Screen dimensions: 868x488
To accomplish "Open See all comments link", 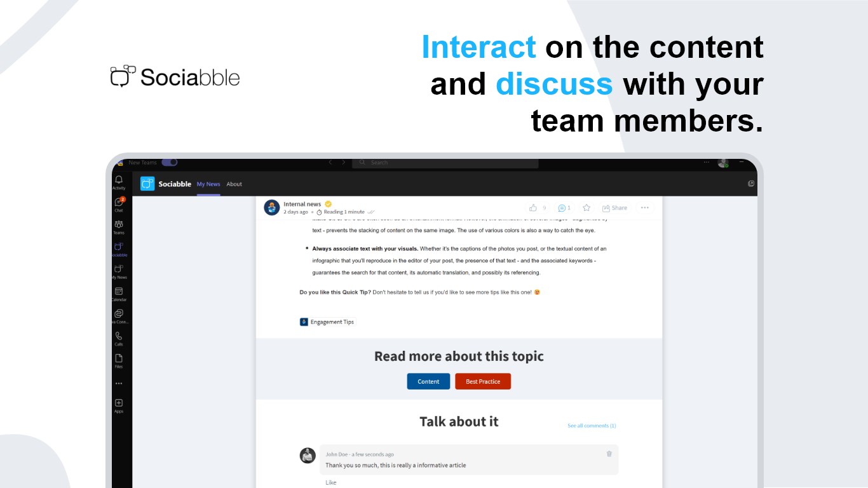I will point(592,426).
